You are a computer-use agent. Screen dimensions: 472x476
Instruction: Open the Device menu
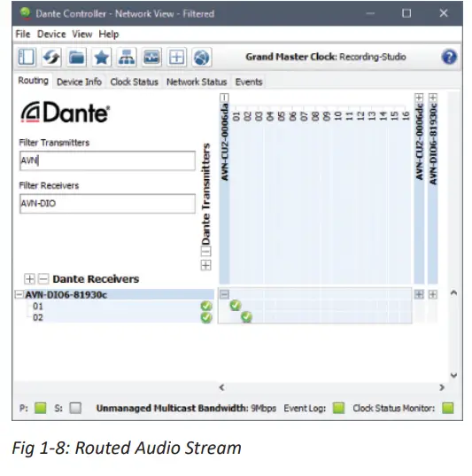click(x=51, y=34)
